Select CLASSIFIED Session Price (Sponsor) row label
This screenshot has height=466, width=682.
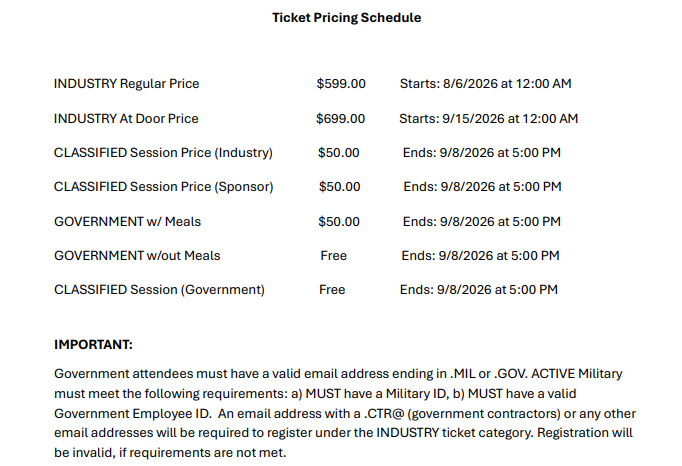point(164,187)
